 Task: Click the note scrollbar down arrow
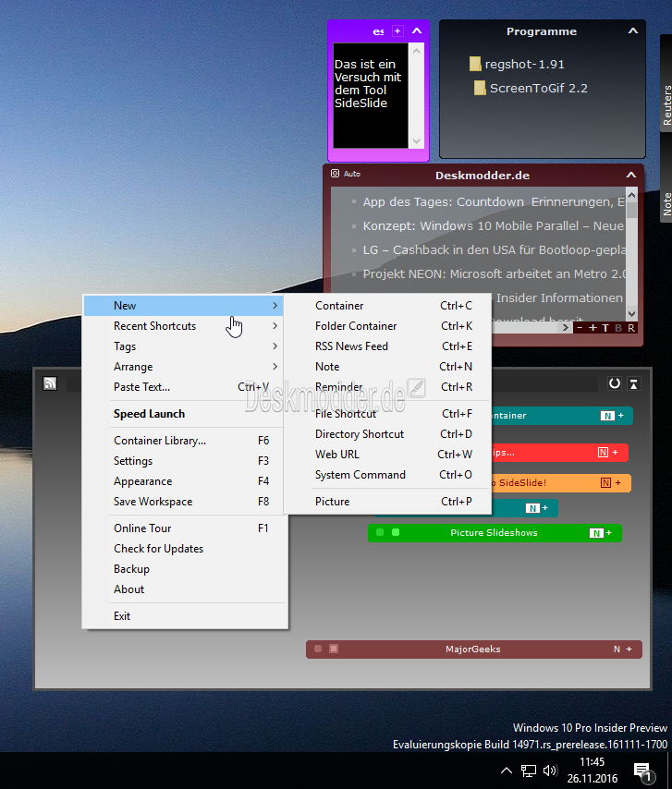pos(416,140)
